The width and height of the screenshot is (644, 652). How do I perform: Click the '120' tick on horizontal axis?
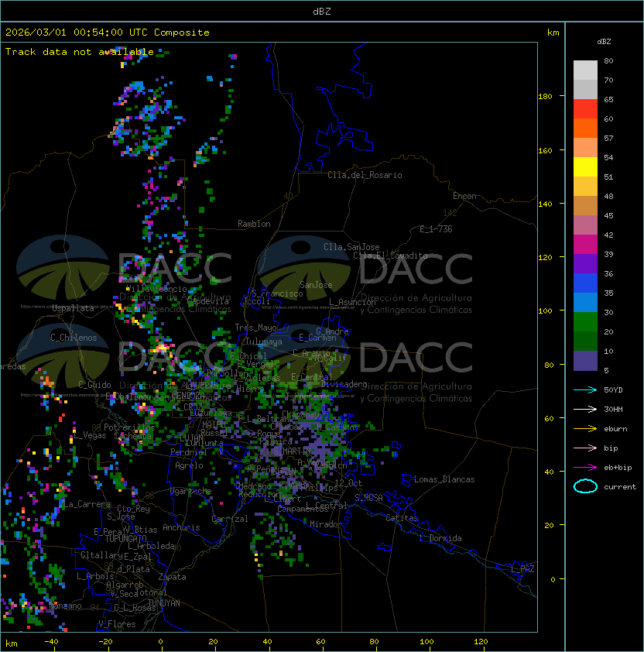click(481, 642)
